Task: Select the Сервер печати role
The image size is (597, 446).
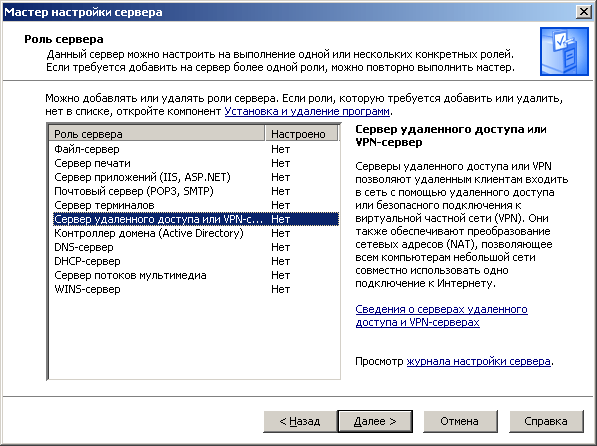Action: click(x=196, y=163)
